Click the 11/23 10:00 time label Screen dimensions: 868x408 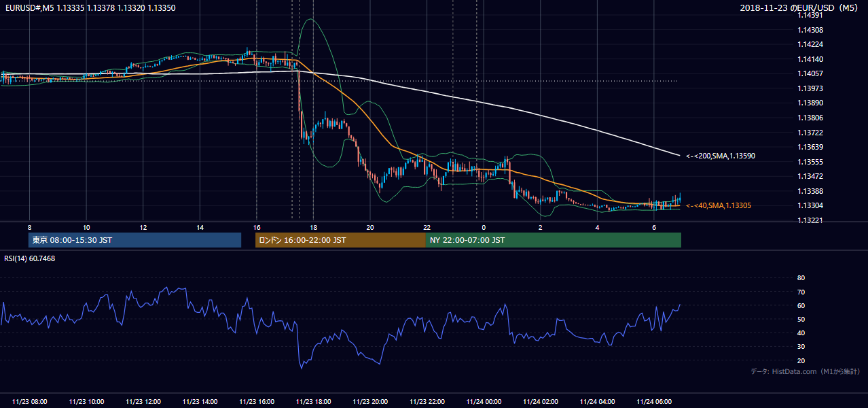coord(87,401)
